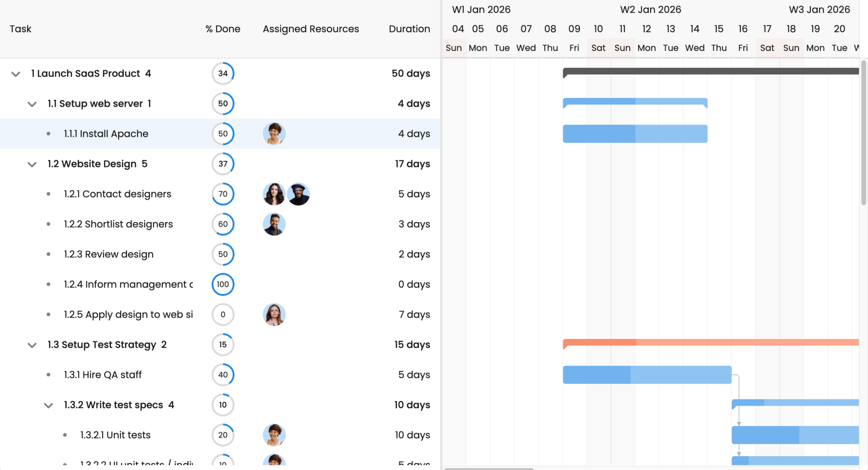Screen dimensions: 868x470
Task: Select the Review design task row
Action: [x=108, y=254]
